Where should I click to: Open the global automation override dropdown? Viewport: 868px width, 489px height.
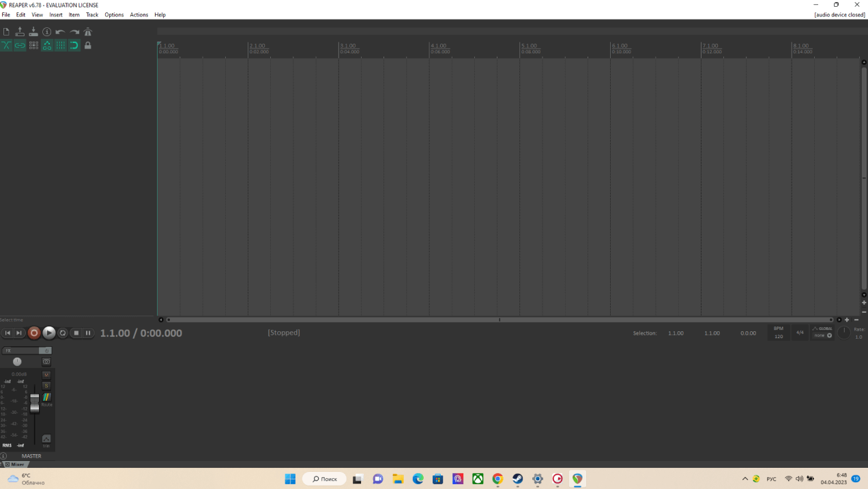tap(822, 333)
